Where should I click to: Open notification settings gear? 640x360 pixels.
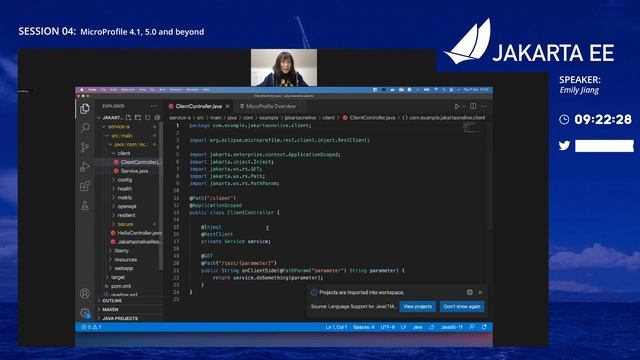(x=470, y=292)
